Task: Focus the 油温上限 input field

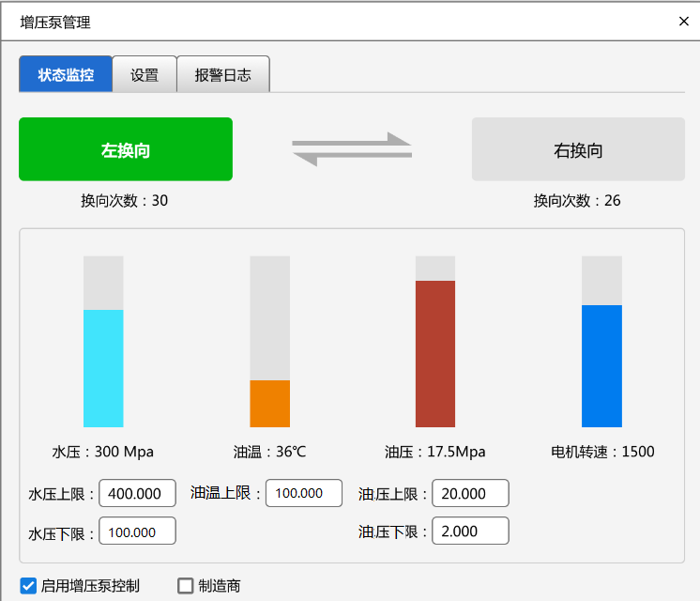Action: pos(304,493)
